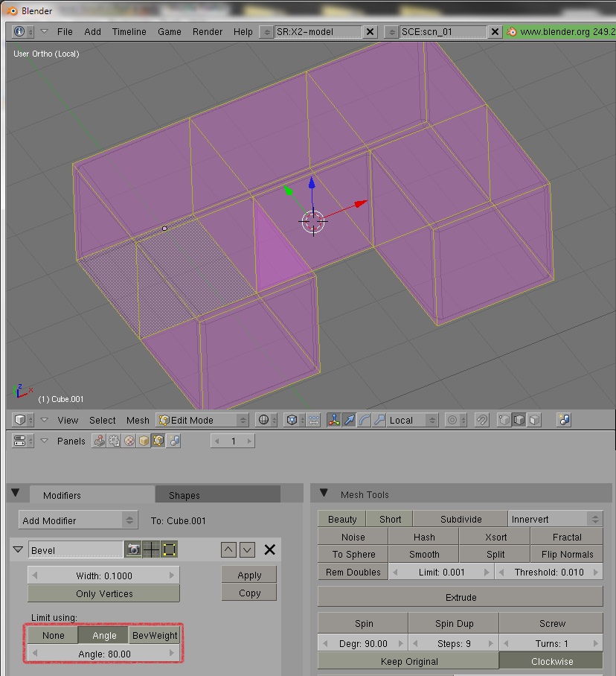Move Bevel modifier up in stack
This screenshot has width=616, height=676.
229,550
